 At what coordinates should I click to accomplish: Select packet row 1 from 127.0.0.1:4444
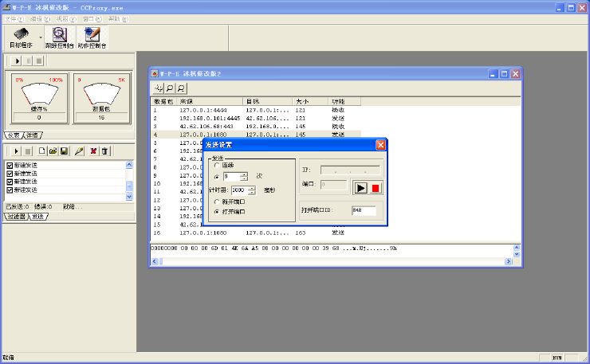pos(256,110)
